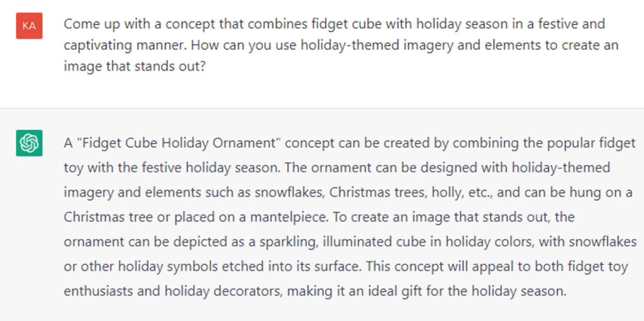Viewport: 644px width, 321px height.
Task: Click the user prompt's first line starting "Come up"
Action: pyautogui.click(x=335, y=24)
